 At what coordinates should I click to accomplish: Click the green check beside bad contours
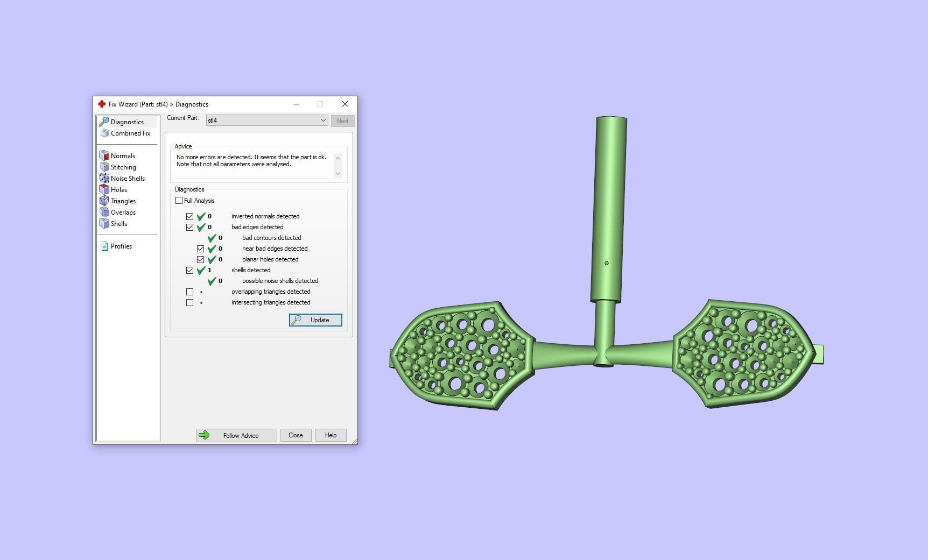click(x=212, y=238)
